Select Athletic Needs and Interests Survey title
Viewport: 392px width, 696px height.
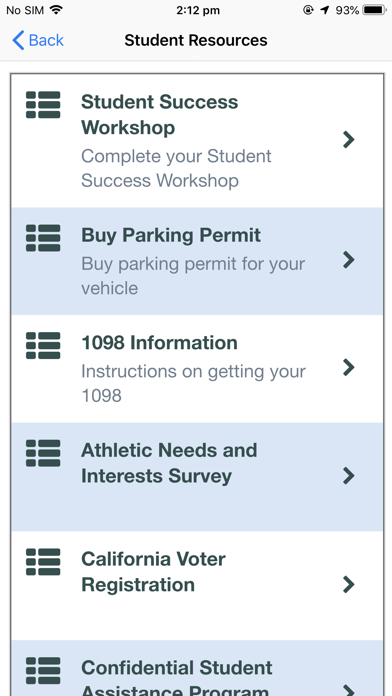coord(169,463)
